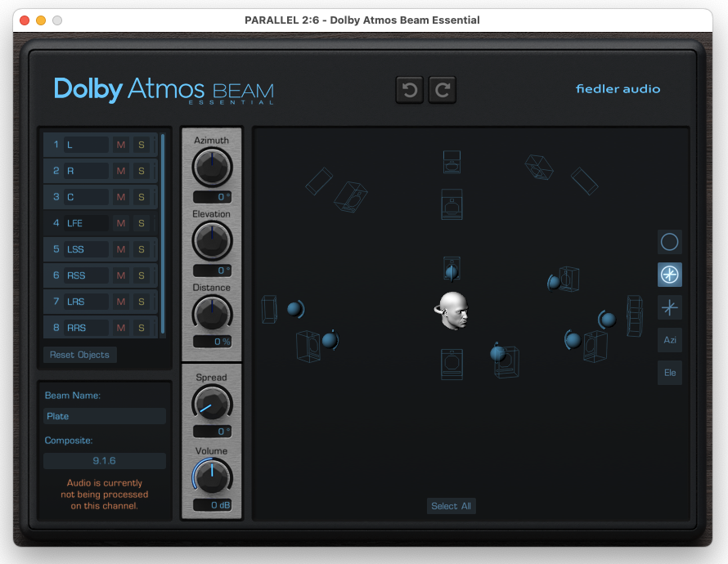Click the Elevation knob
This screenshot has width=728, height=564.
click(212, 240)
